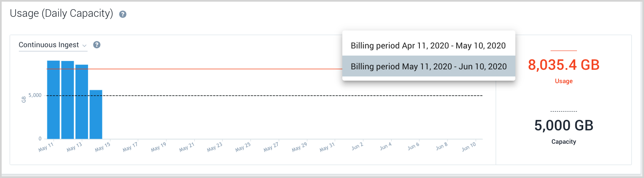The image size is (644, 178).
Task: Click the red Usage legend label
Action: point(564,81)
